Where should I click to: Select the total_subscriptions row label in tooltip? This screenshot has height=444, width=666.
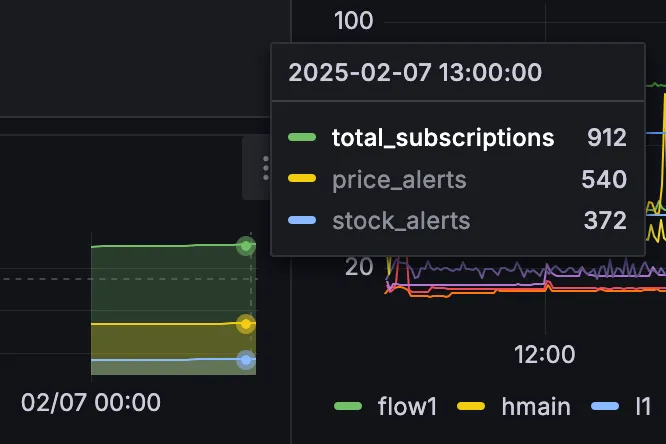pos(442,138)
